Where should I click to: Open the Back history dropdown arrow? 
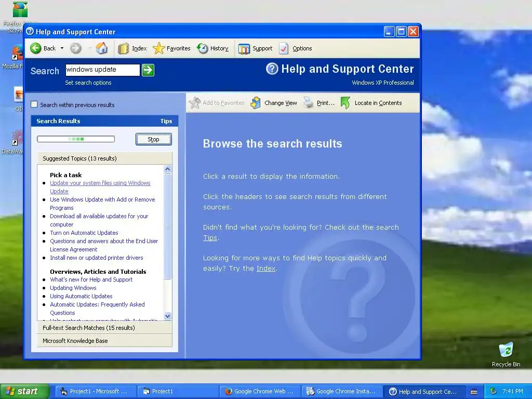(62, 48)
